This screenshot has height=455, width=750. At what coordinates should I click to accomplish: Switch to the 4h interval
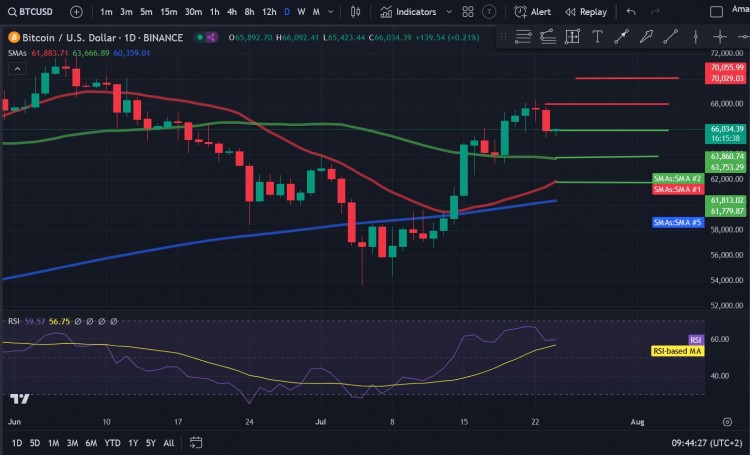[232, 12]
